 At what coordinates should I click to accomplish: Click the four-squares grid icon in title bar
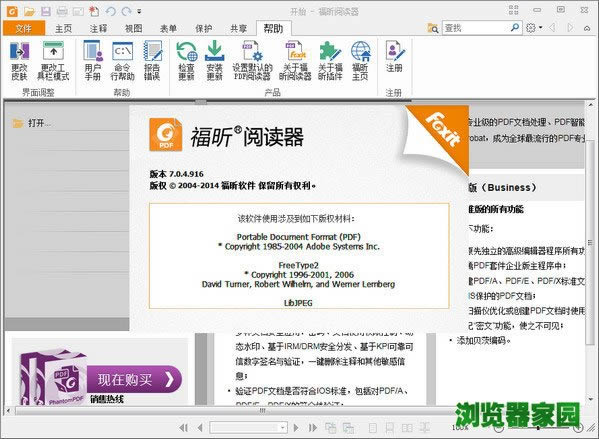(x=513, y=10)
